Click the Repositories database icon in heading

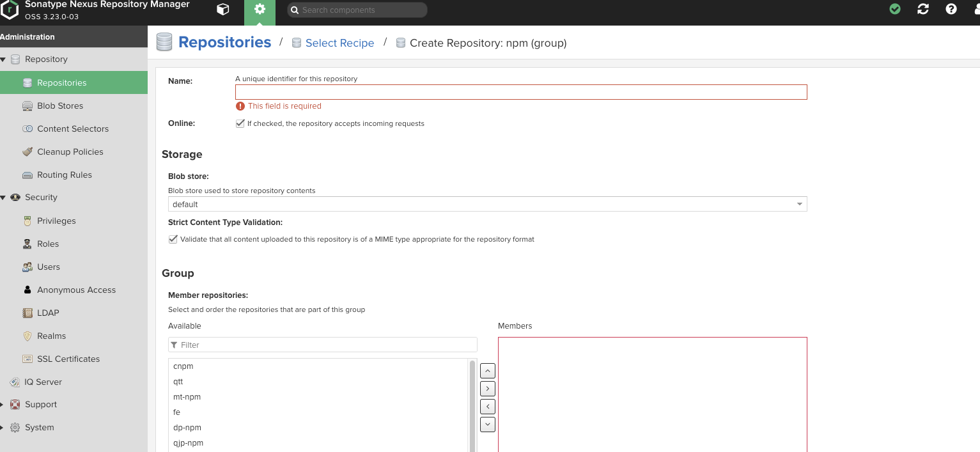point(164,42)
